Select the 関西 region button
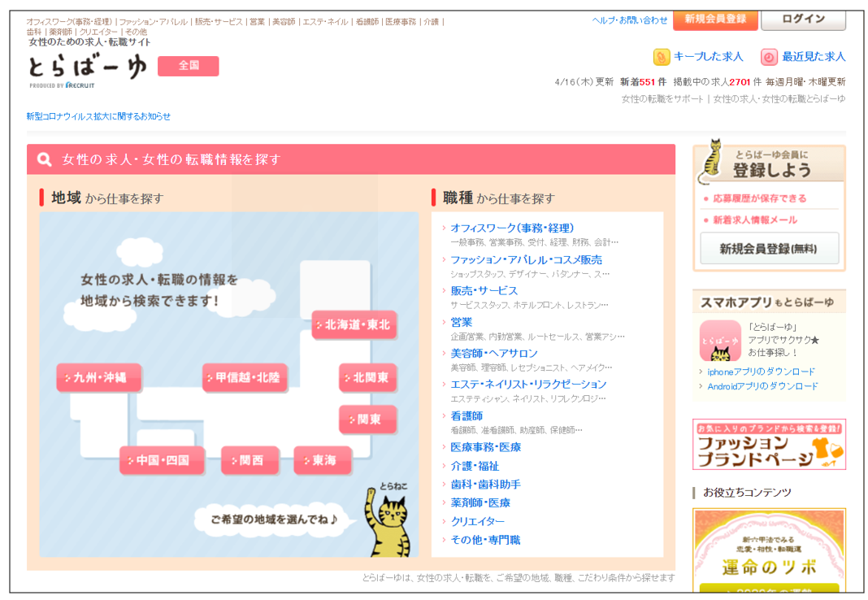Image resolution: width=868 pixels, height=600 pixels. point(250,460)
